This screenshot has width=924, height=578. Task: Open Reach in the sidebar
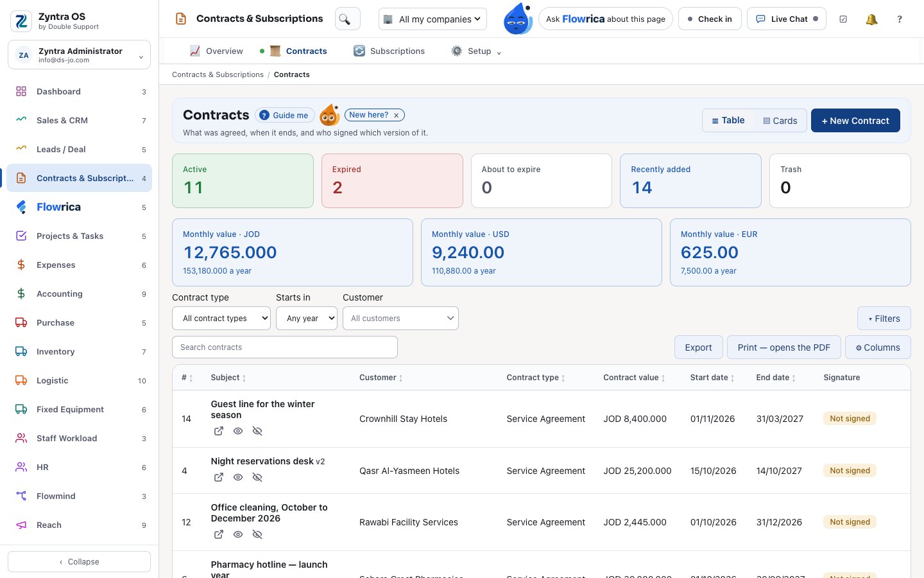point(80,525)
